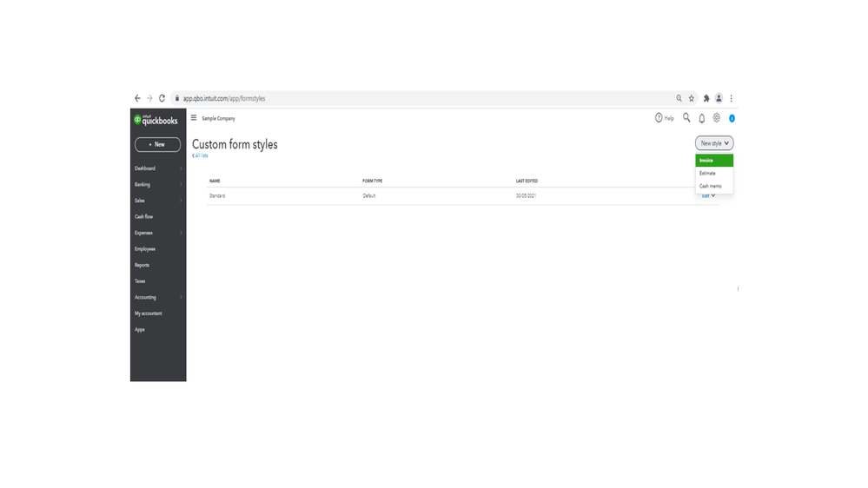Expand Sales submenu chevron
This screenshot has height=488, width=868.
click(x=181, y=201)
